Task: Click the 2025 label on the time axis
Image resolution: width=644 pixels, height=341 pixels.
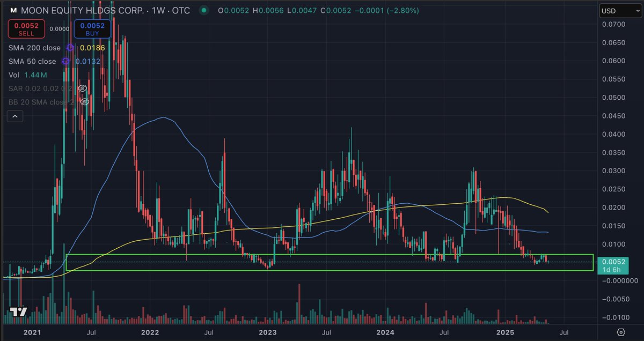Action: coord(504,332)
